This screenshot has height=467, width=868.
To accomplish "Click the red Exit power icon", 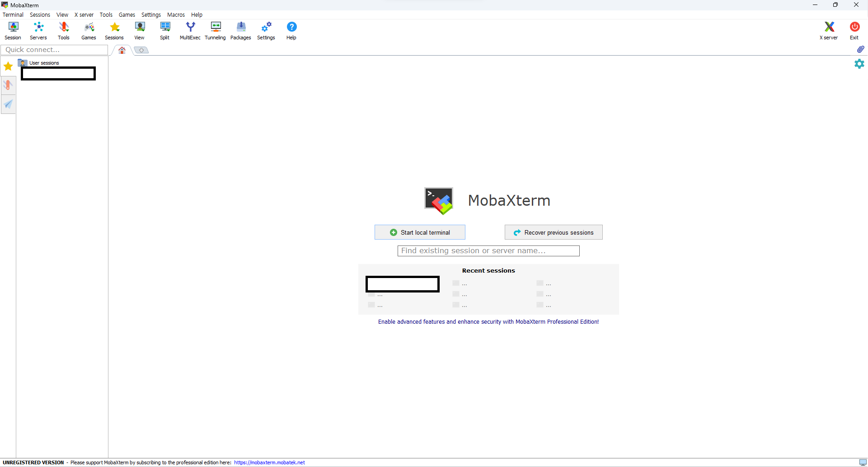I will coord(854,31).
